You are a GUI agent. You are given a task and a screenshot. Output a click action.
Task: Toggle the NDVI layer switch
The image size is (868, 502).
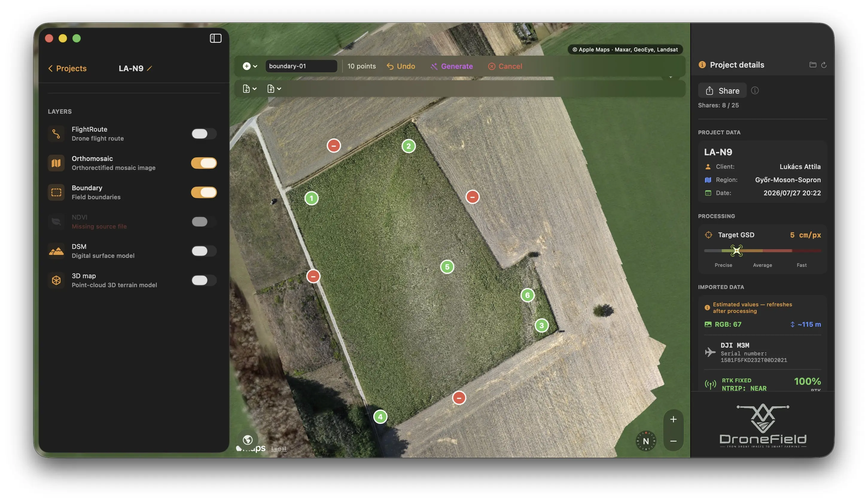[x=204, y=222]
